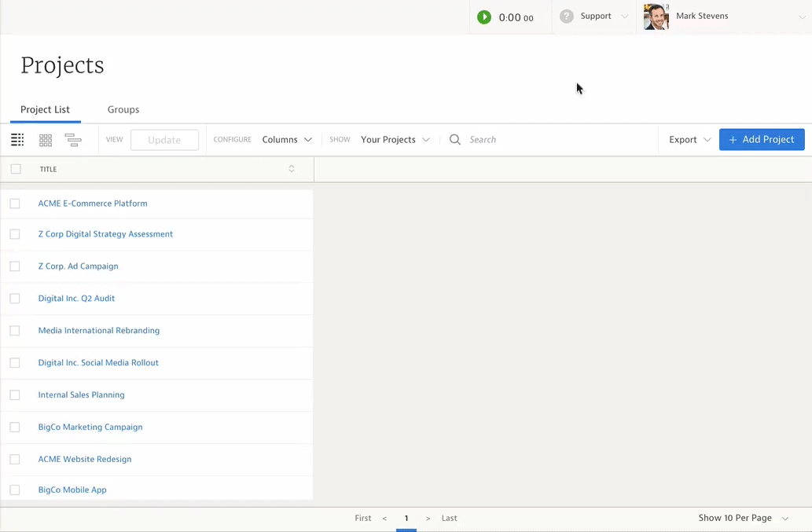Go to the previous page arrow

(x=384, y=519)
